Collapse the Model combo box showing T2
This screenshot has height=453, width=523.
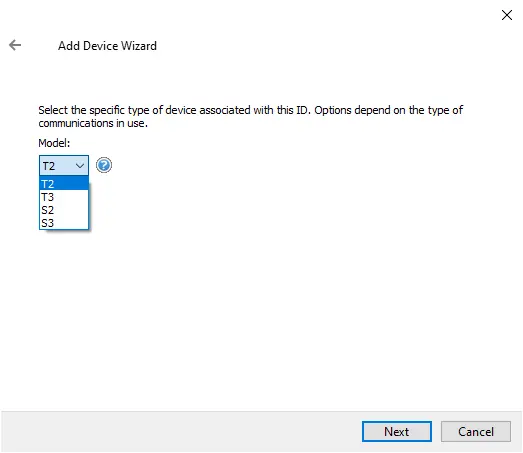pos(64,165)
